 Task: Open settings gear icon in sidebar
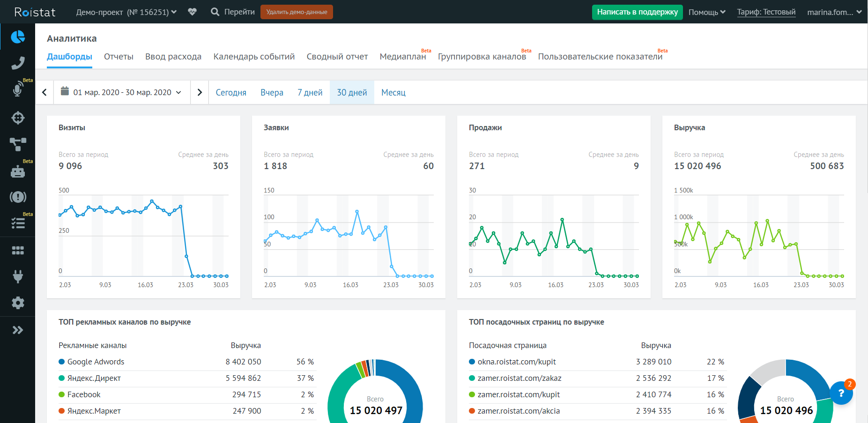(18, 303)
